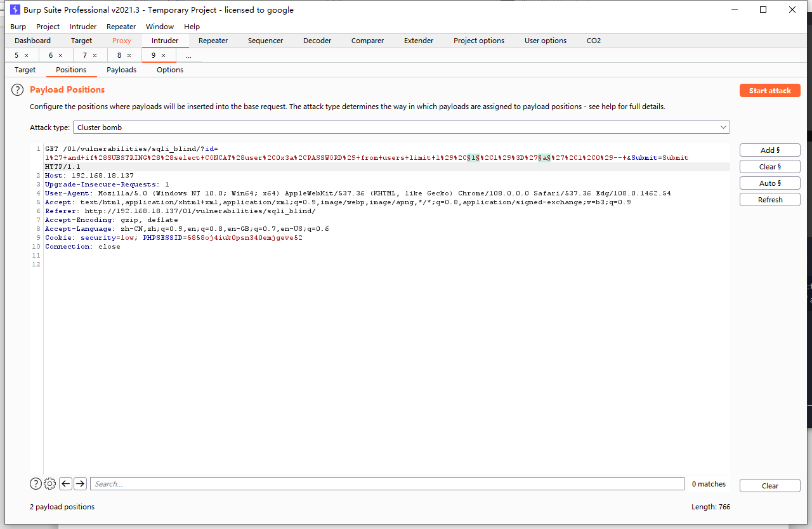Open the Options sub-tab beside Payloads
Image resolution: width=812 pixels, height=529 pixels.
point(170,70)
